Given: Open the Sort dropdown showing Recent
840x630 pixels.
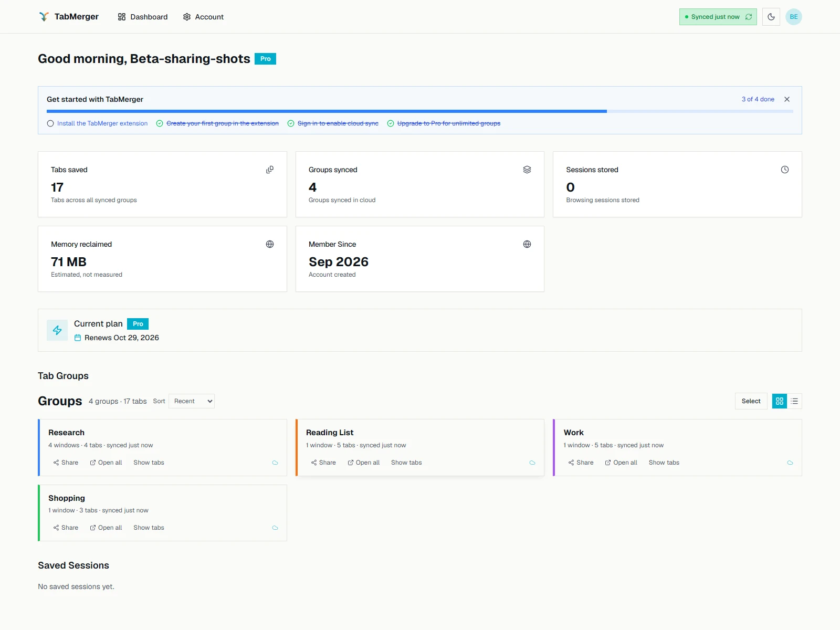Looking at the screenshot, I should pos(192,401).
